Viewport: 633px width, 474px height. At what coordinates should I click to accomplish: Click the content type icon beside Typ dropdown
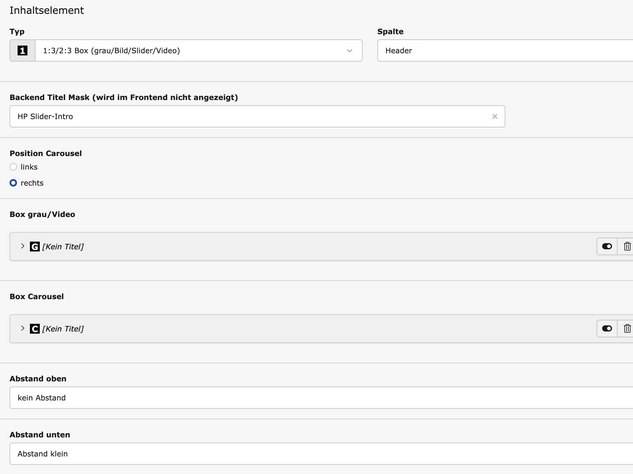22,50
